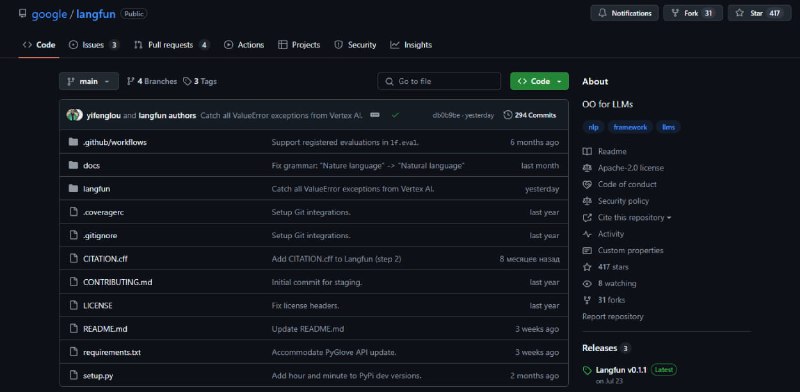Open the Pull requests tab
The width and height of the screenshot is (800, 392).
click(171, 45)
